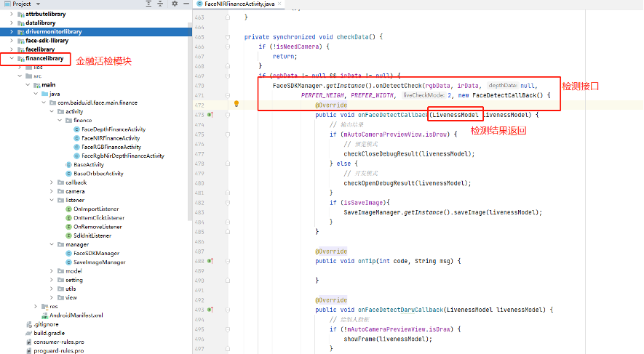Collapse the src folder

pyautogui.click(x=20, y=76)
